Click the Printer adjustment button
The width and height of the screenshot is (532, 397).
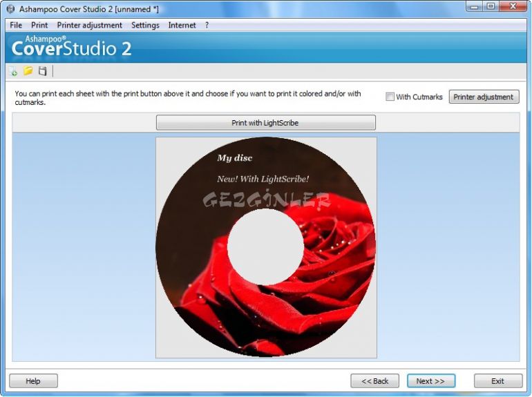(x=484, y=97)
